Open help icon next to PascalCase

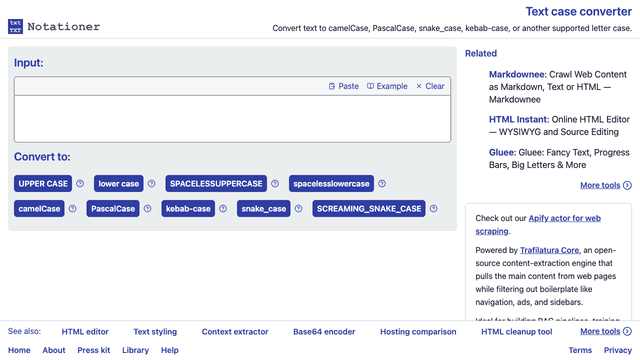coord(147,209)
